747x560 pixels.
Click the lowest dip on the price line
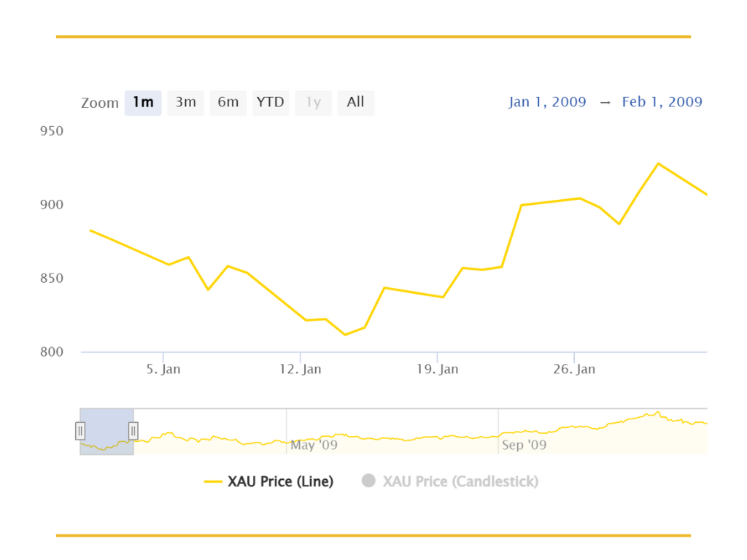345,335
